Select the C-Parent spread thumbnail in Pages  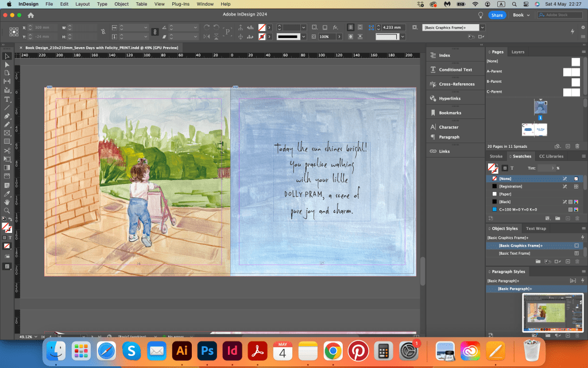click(x=571, y=92)
